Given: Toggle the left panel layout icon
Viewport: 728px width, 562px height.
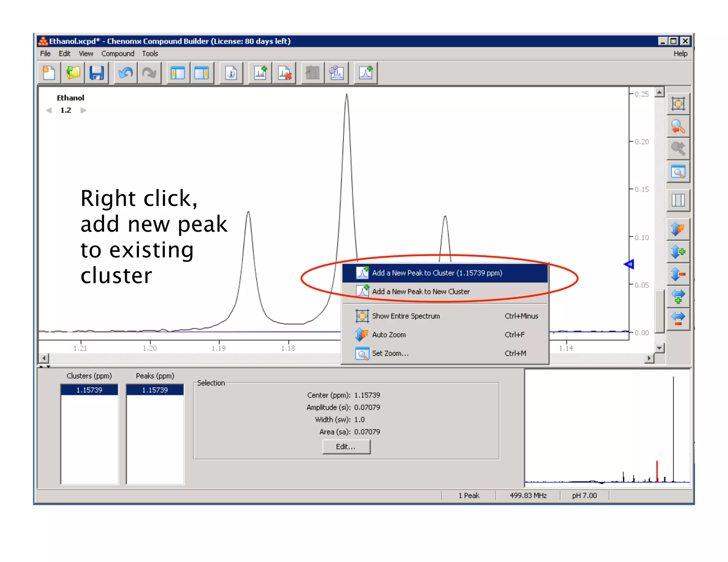Looking at the screenshot, I should click(x=178, y=73).
